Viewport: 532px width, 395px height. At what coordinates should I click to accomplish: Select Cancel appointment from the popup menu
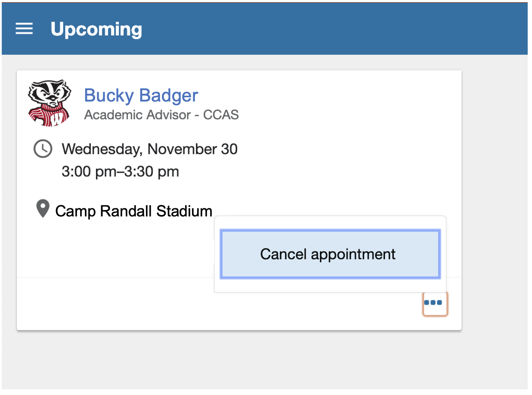(330, 254)
